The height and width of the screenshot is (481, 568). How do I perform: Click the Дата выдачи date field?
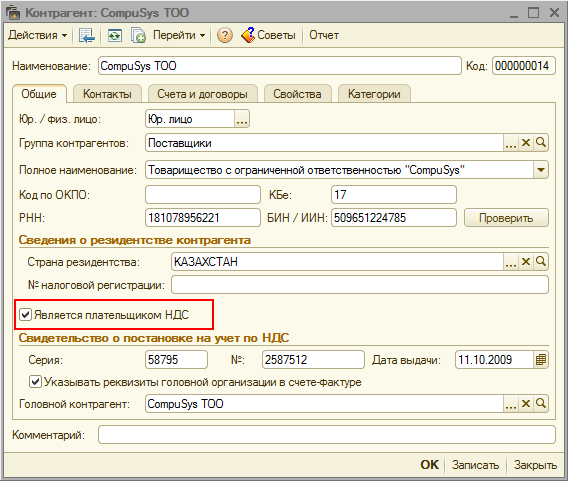point(494,360)
